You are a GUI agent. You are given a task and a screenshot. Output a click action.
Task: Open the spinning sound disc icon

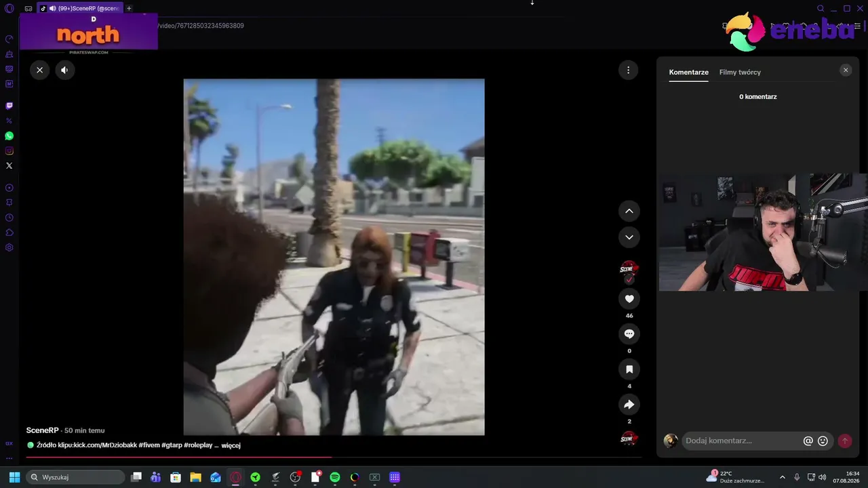coord(629,439)
